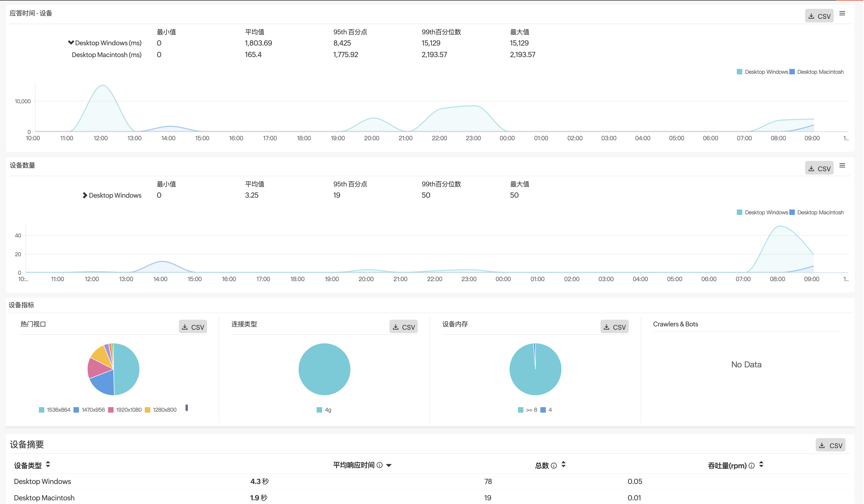
Task: Sort by average response time arrow
Action: pyautogui.click(x=389, y=466)
